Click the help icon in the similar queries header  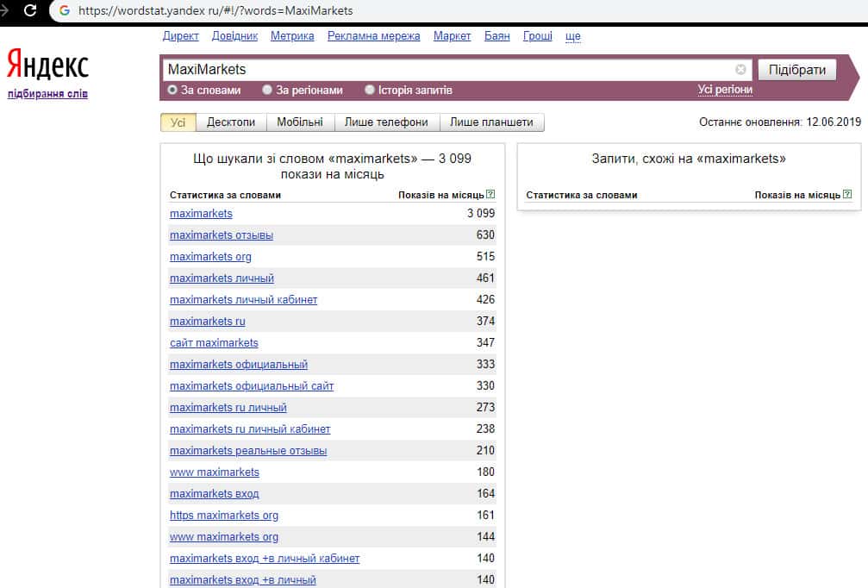846,195
